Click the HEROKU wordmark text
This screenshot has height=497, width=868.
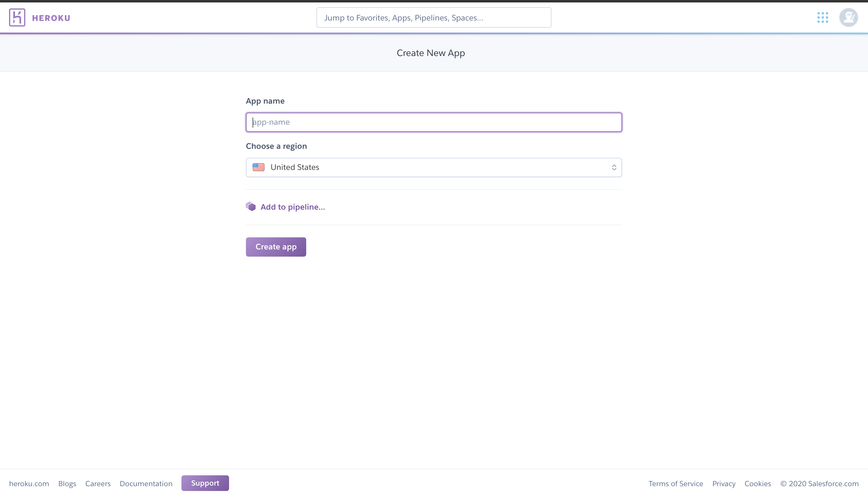click(51, 18)
